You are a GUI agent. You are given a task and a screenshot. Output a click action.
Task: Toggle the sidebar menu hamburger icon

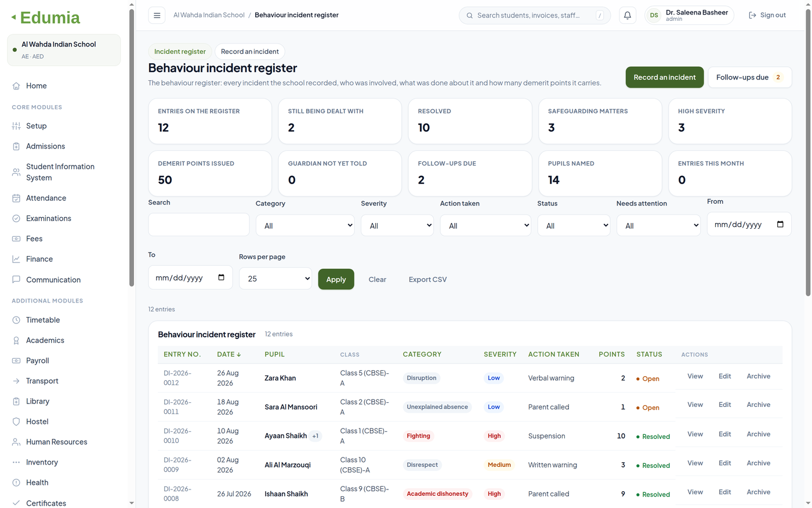(x=157, y=16)
